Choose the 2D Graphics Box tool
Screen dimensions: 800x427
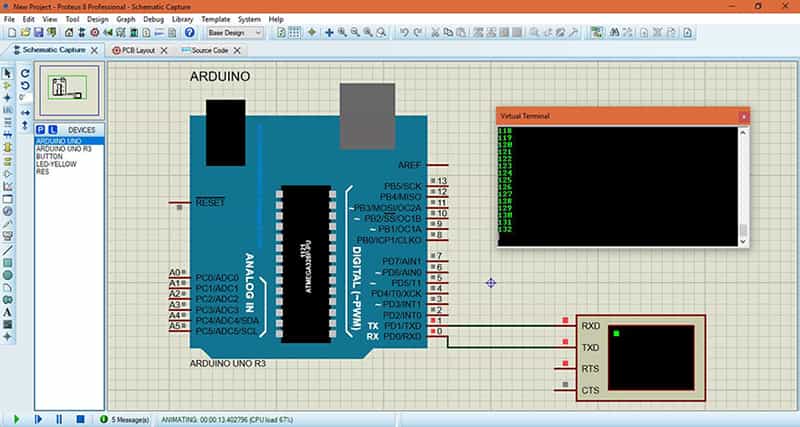(7, 263)
